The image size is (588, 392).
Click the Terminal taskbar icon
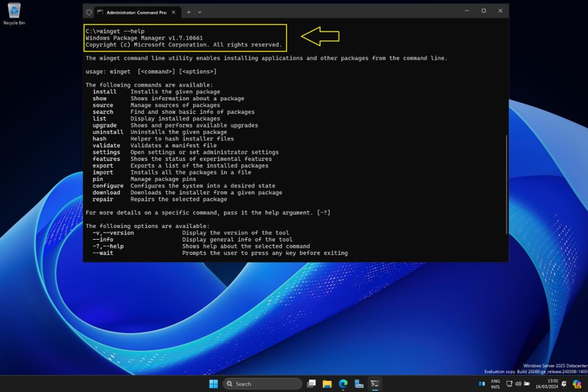point(375,384)
